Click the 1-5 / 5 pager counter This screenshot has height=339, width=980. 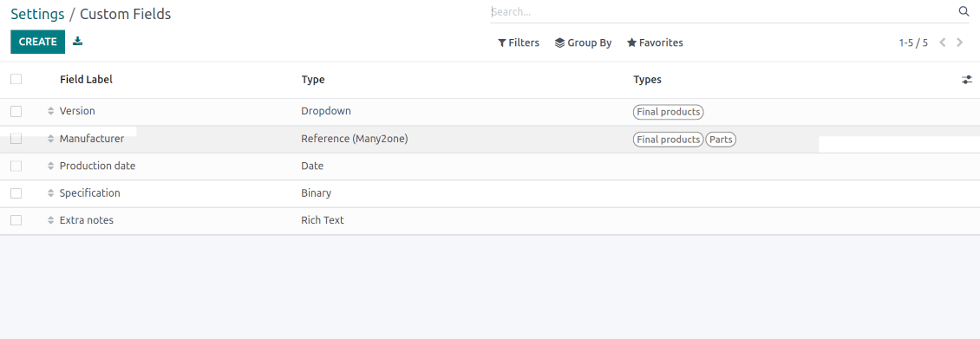[913, 42]
